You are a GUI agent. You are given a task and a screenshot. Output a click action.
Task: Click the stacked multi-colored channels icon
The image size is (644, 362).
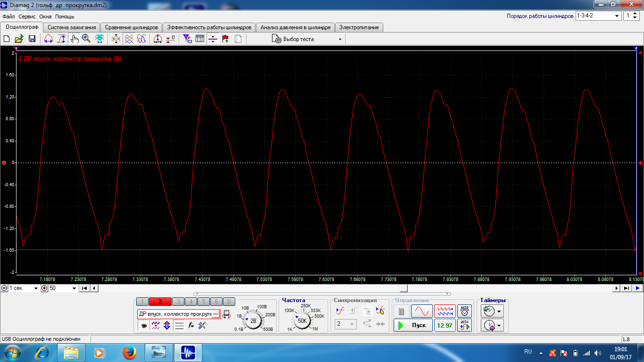point(129,39)
